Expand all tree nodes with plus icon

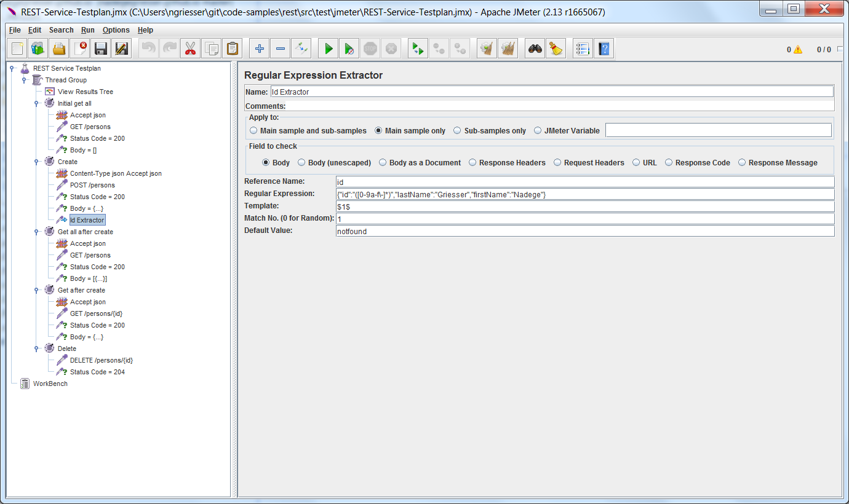pyautogui.click(x=260, y=49)
